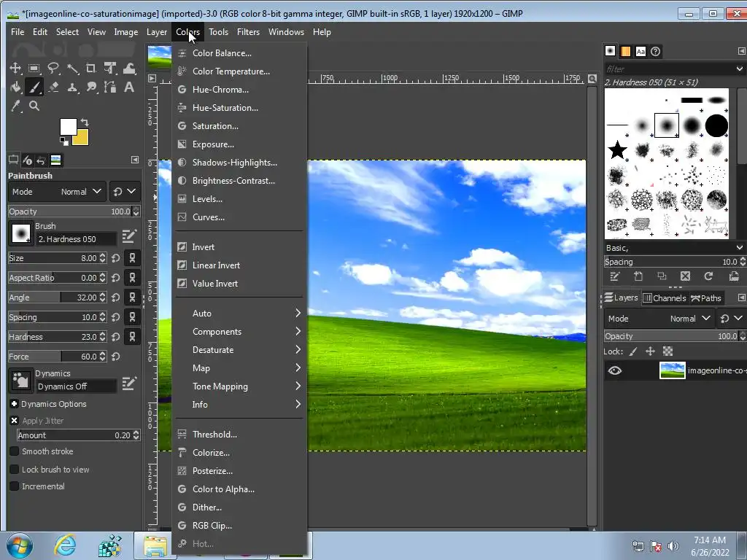This screenshot has width=747, height=560.
Task: Reset brush Angle to default
Action: coord(115,297)
